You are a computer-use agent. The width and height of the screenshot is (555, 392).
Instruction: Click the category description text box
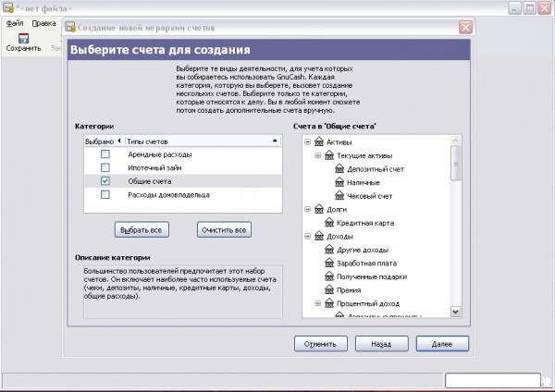[183, 292]
